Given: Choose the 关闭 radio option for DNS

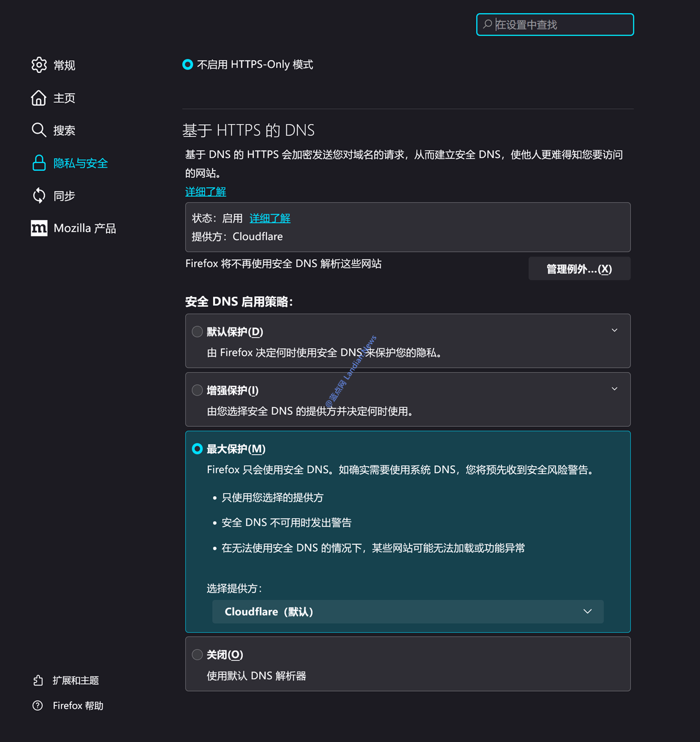Looking at the screenshot, I should coord(197,654).
